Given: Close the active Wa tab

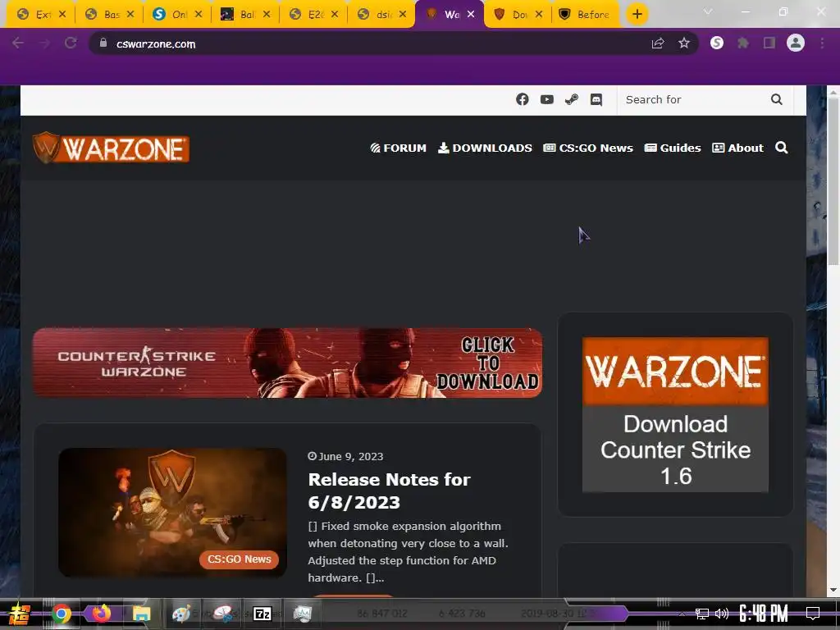Looking at the screenshot, I should point(470,15).
